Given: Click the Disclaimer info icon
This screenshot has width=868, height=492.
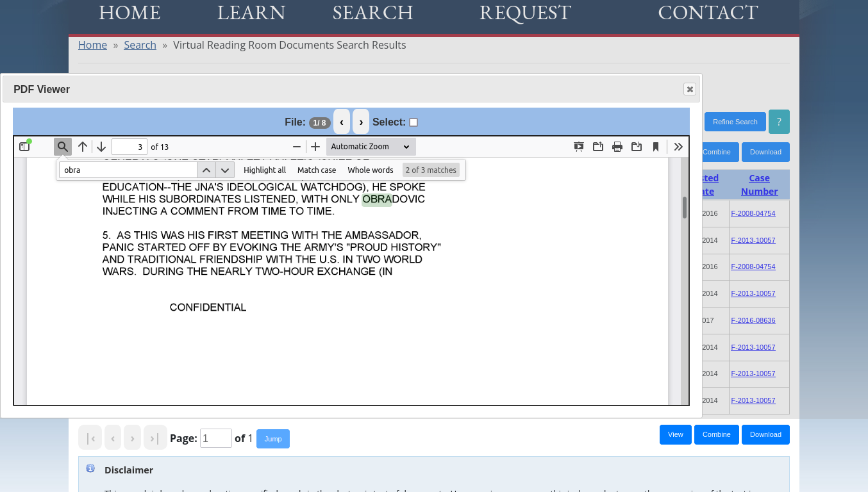Looking at the screenshot, I should pos(90,468).
